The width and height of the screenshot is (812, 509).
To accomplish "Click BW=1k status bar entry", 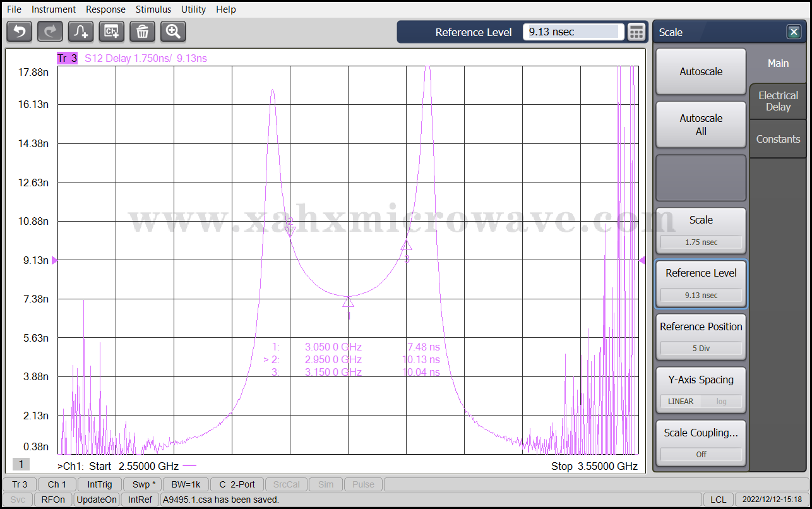I will [x=186, y=484].
